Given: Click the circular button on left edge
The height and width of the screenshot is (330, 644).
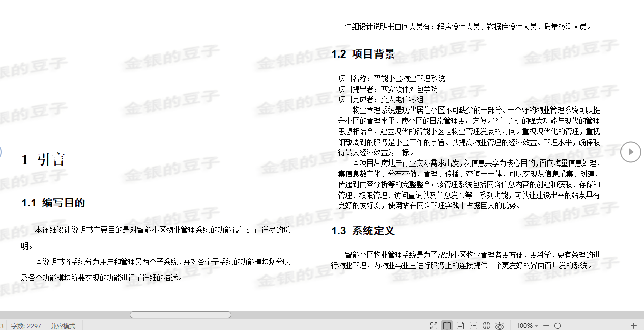Looking at the screenshot, I should pos(2,152).
